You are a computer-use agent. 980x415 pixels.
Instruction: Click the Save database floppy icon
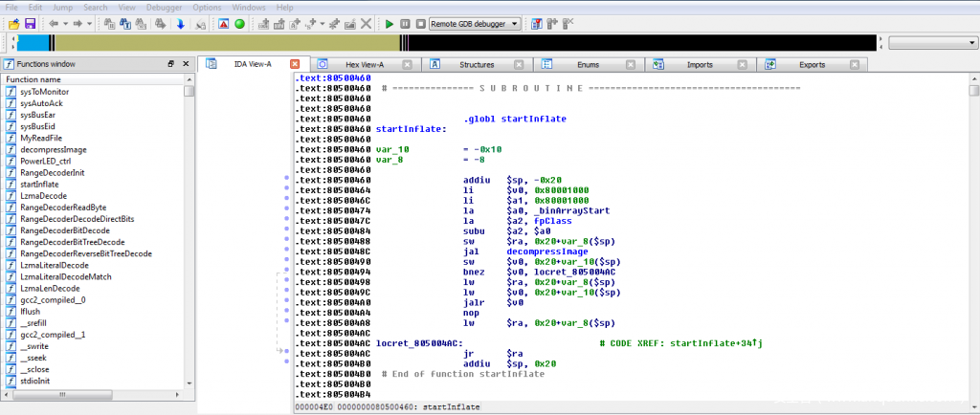(30, 23)
